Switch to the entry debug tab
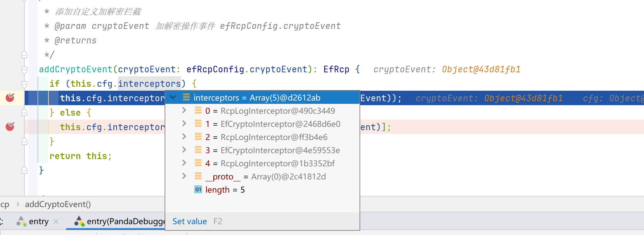The width and height of the screenshot is (644, 235). pyautogui.click(x=39, y=222)
